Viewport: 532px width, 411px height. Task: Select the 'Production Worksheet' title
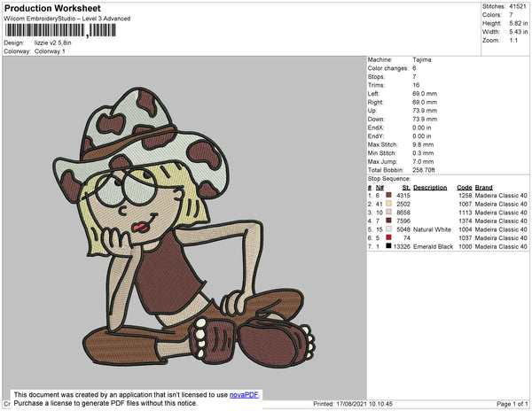(52, 9)
